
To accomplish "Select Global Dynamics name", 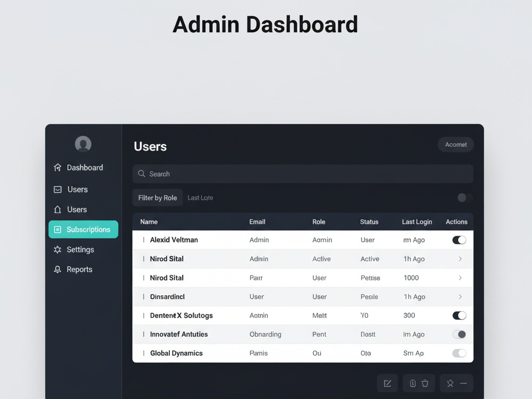I will 177,353.
